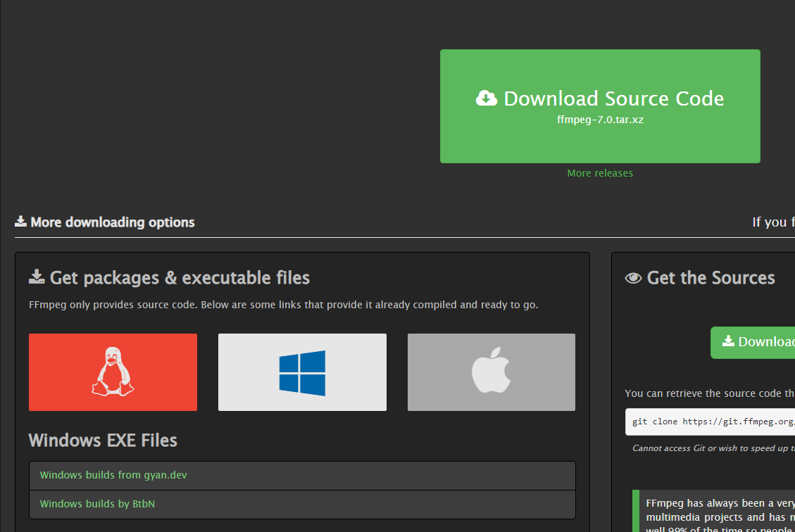Click the 'Cannot access Git' italic note
Viewport: 795px width, 532px height.
713,448
